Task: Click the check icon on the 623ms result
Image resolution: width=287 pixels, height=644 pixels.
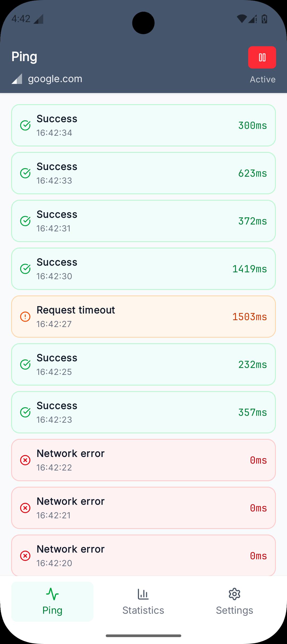Action: [x=25, y=173]
